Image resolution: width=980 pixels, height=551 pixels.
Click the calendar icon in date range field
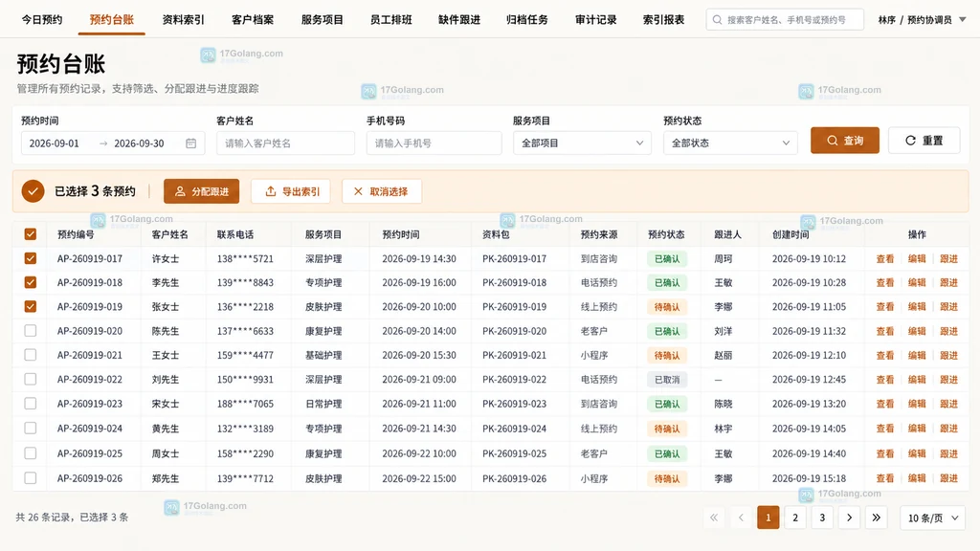coord(190,143)
